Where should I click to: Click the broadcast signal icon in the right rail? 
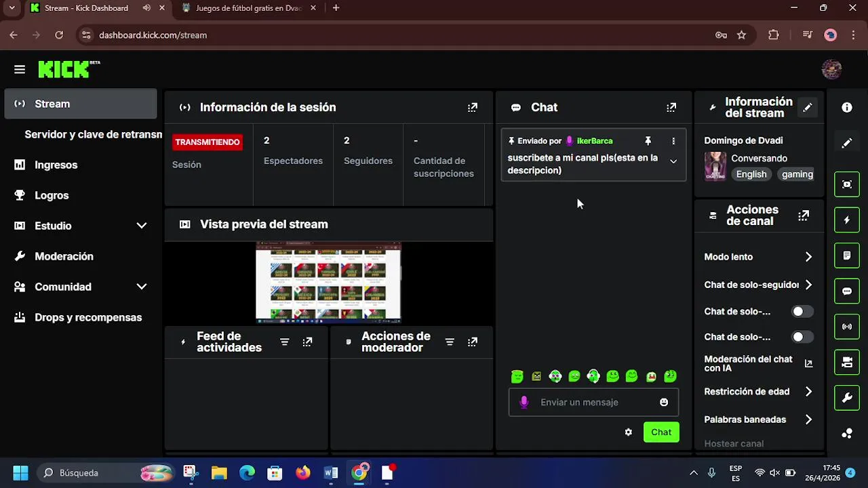click(x=847, y=327)
